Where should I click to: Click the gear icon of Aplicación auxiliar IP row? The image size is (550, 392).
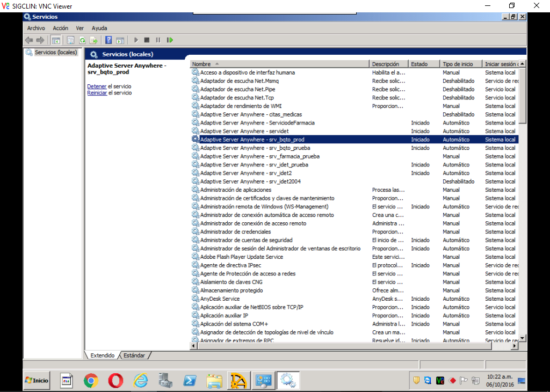tap(195, 316)
